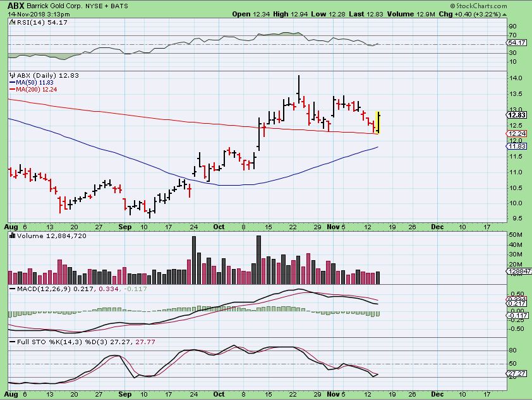Click the Low 12.28 value
This screenshot has width=532, height=401.
(327, 15)
